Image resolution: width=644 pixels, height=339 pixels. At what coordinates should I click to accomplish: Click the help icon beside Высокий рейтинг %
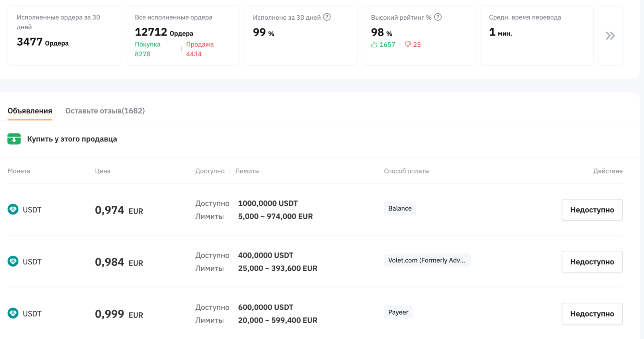pyautogui.click(x=437, y=17)
